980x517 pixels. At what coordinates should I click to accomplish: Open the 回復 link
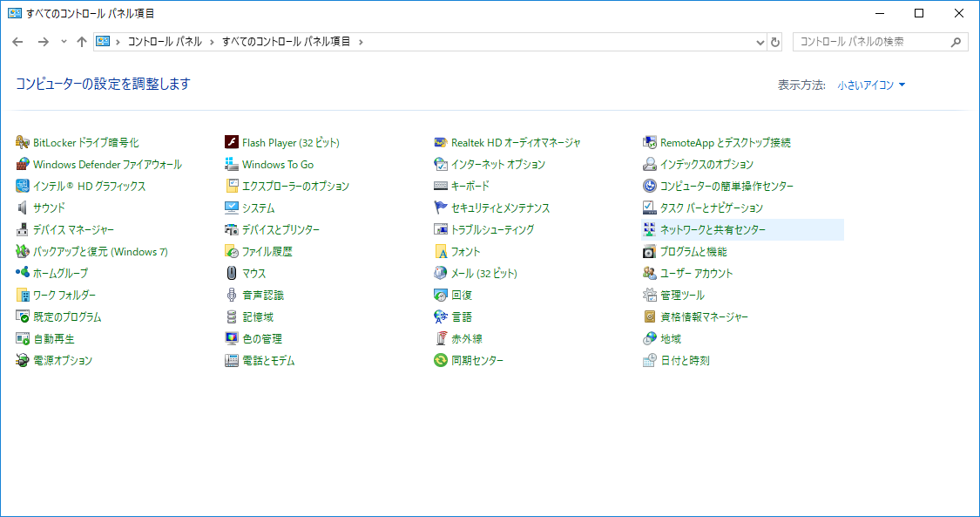(462, 295)
